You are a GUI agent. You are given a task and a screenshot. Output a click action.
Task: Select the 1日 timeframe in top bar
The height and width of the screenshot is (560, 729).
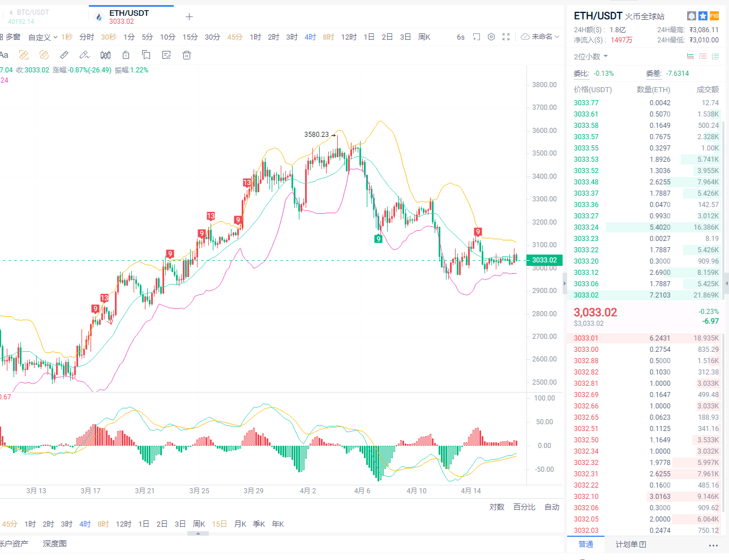(369, 37)
